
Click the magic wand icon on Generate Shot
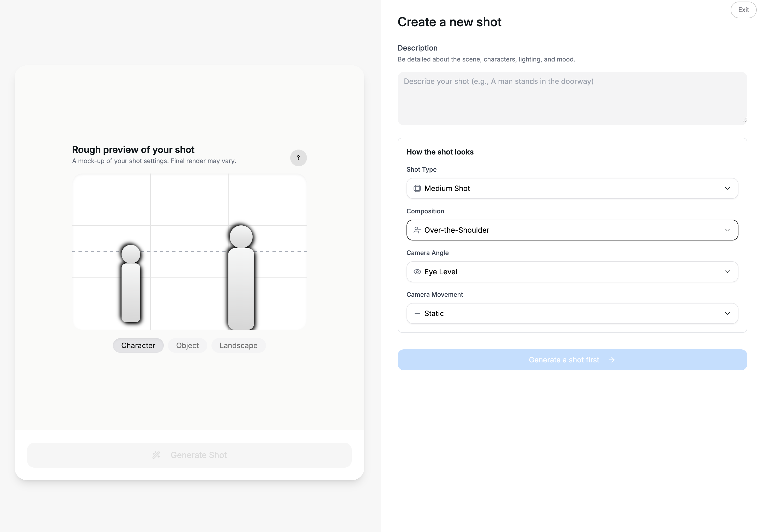pyautogui.click(x=156, y=455)
